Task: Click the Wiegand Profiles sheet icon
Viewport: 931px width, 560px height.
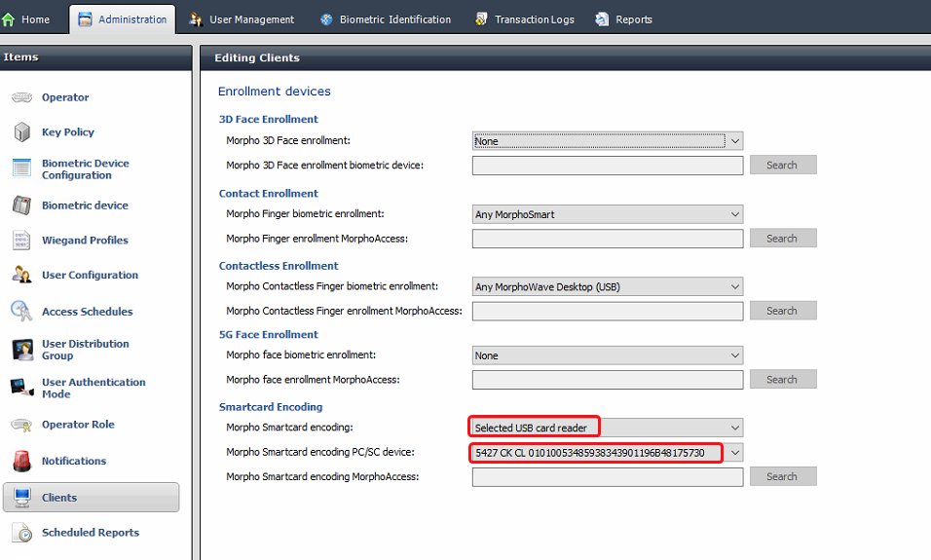Action: 22,240
